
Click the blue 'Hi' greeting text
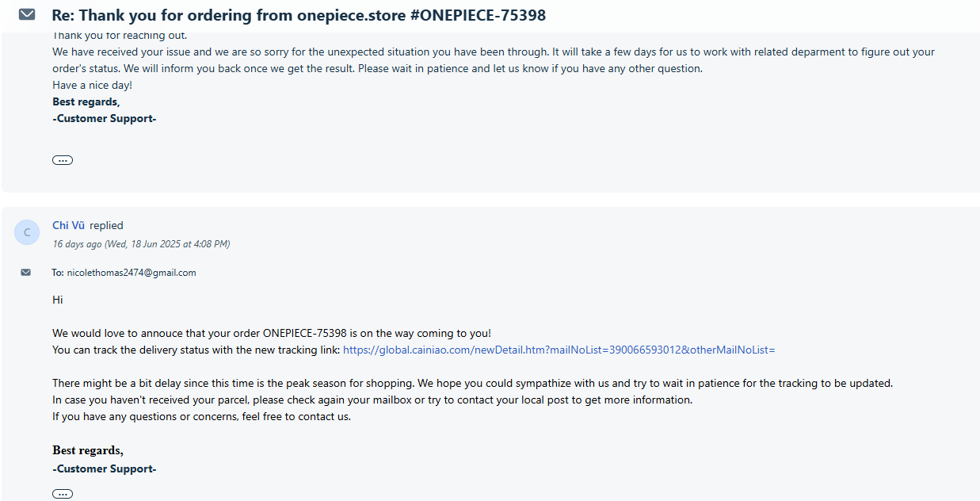pyautogui.click(x=58, y=300)
